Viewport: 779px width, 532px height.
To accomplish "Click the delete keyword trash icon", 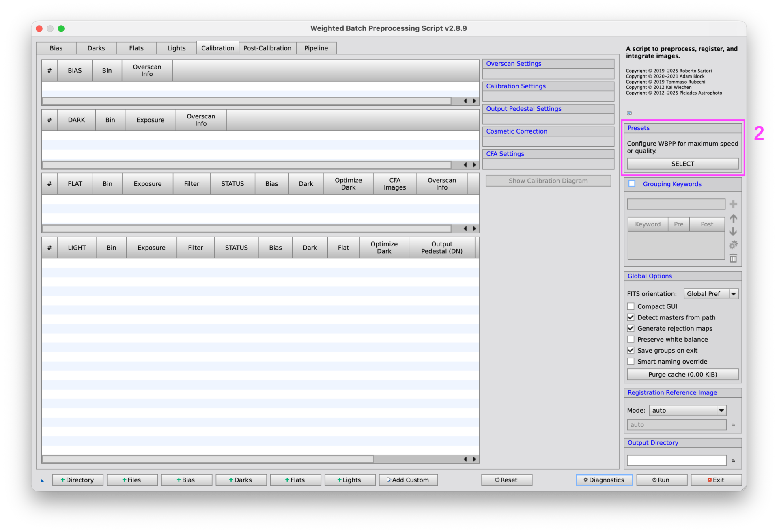I will coord(733,258).
